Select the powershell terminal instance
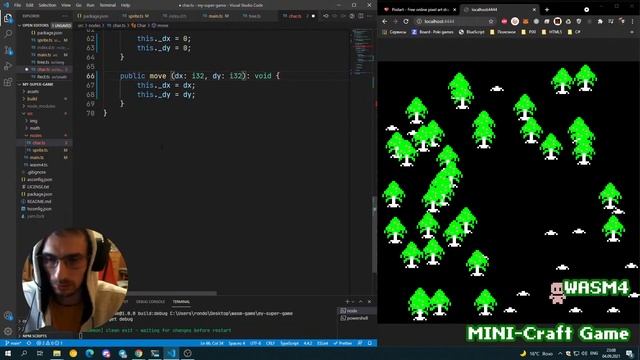640x360 pixels. pos(357,318)
